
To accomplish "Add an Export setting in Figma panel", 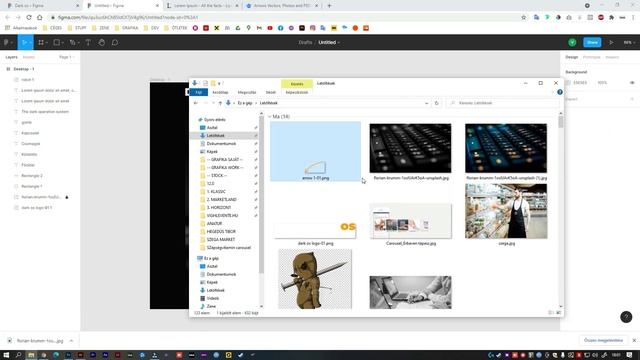I will tap(632, 99).
